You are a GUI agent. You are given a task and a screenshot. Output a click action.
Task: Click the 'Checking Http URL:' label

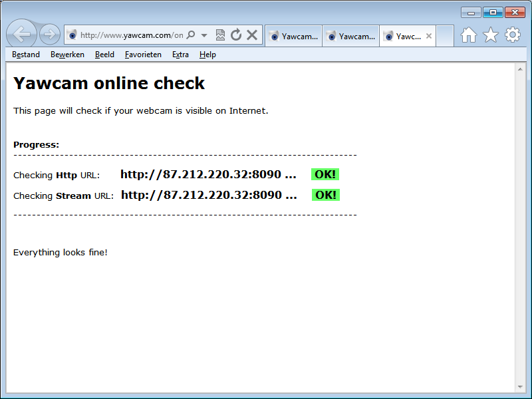pyautogui.click(x=57, y=176)
